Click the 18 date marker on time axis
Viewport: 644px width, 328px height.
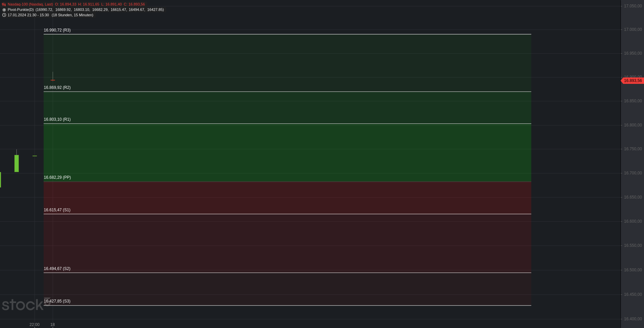coord(53,325)
